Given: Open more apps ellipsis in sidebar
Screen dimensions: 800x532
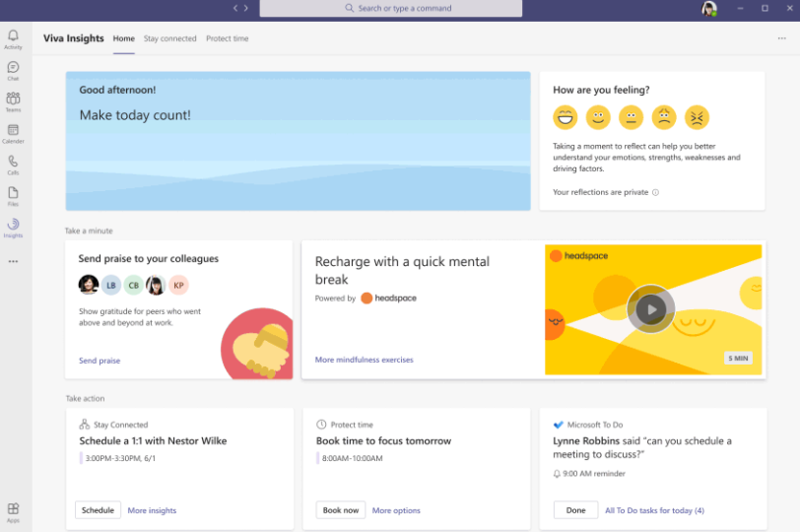Looking at the screenshot, I should point(13,261).
